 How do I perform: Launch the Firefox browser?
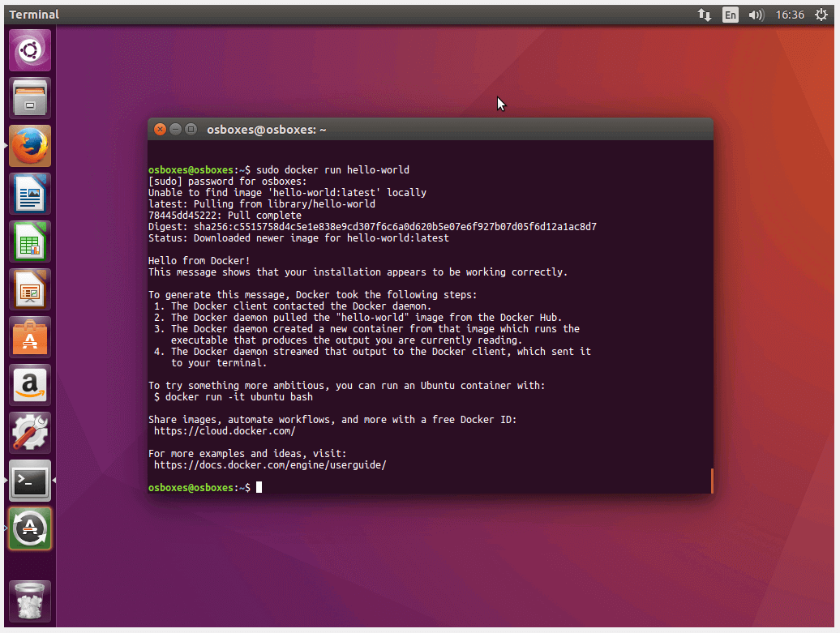pos(29,146)
